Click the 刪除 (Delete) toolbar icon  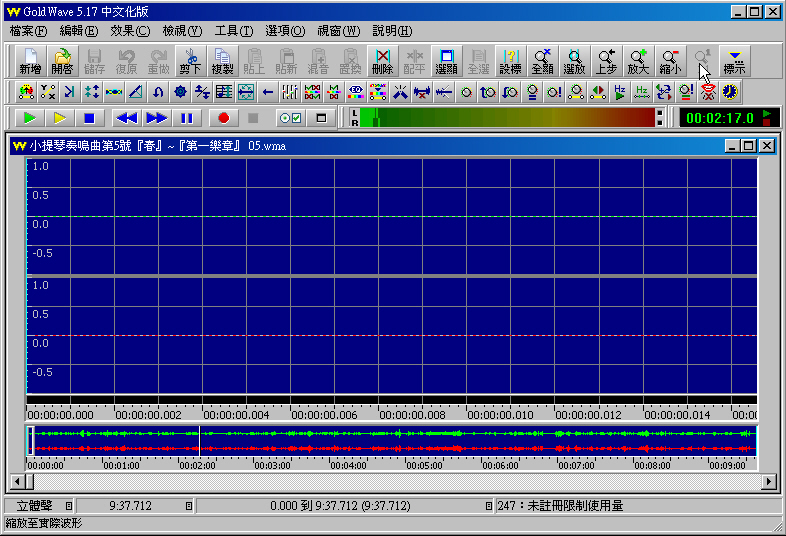click(382, 62)
